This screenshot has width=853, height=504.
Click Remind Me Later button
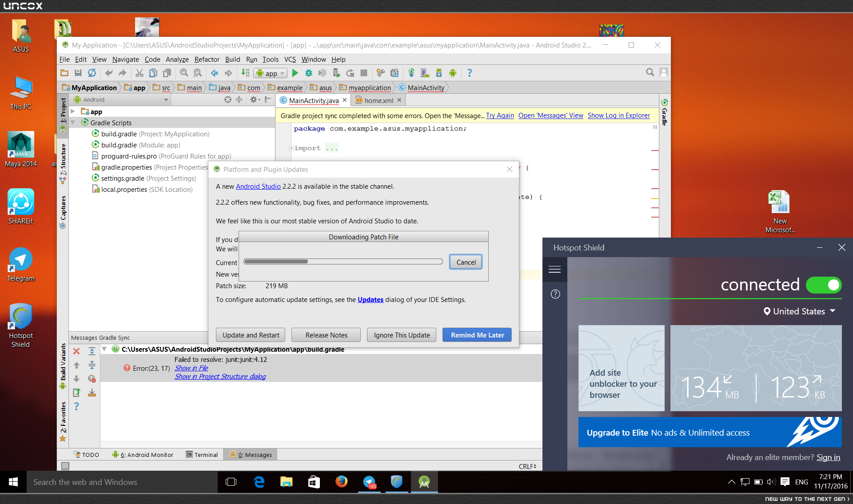478,335
